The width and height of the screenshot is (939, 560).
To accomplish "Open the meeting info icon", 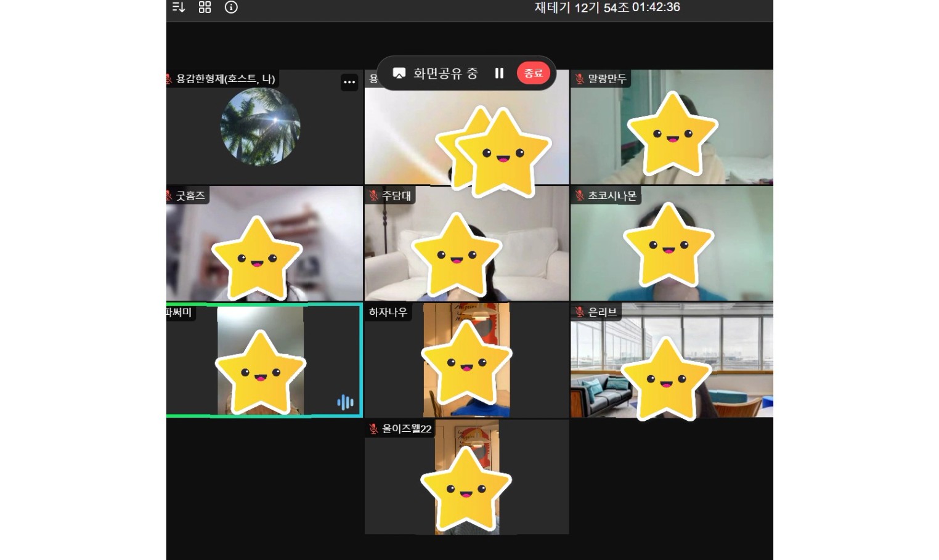I will 231,7.
